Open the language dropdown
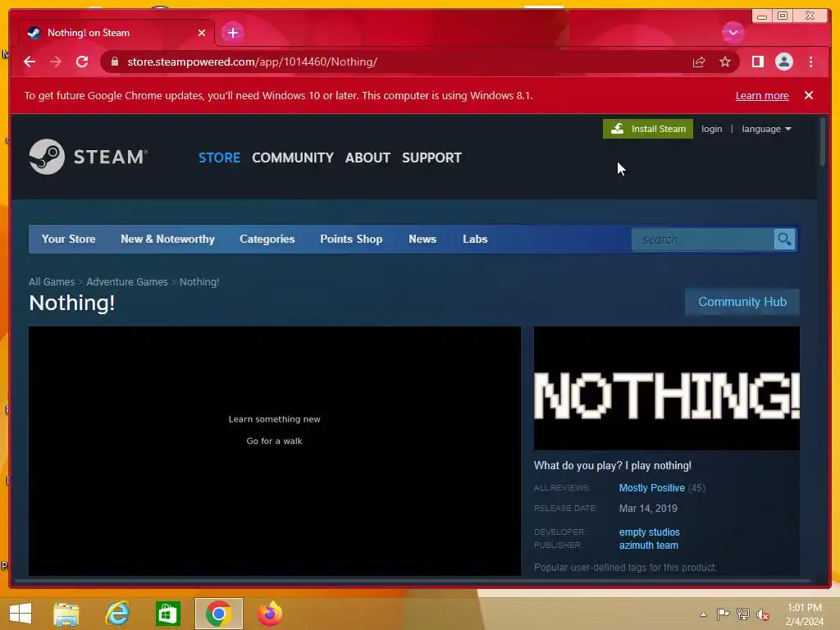The height and width of the screenshot is (630, 840). 766,129
